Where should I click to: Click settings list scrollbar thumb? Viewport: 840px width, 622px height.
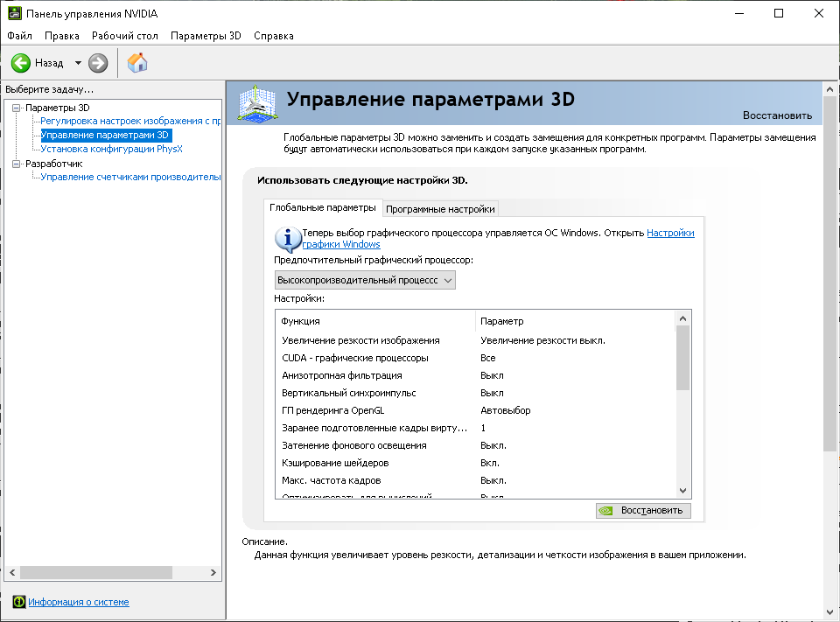[682, 358]
